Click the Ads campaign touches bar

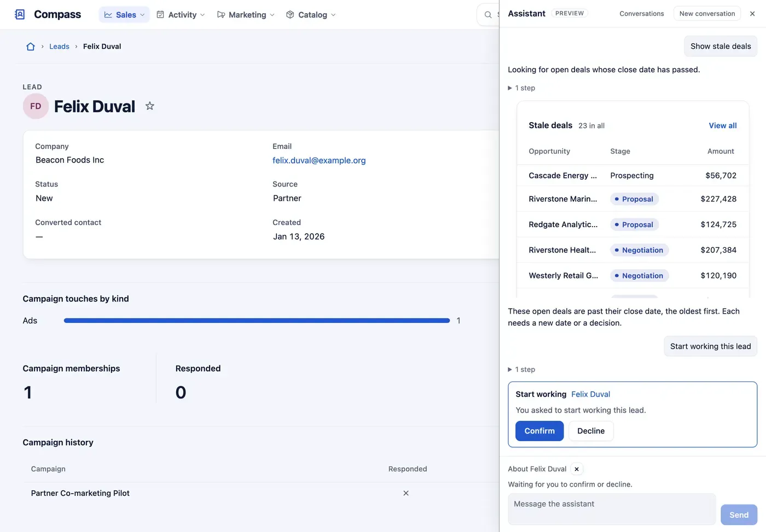257,321
